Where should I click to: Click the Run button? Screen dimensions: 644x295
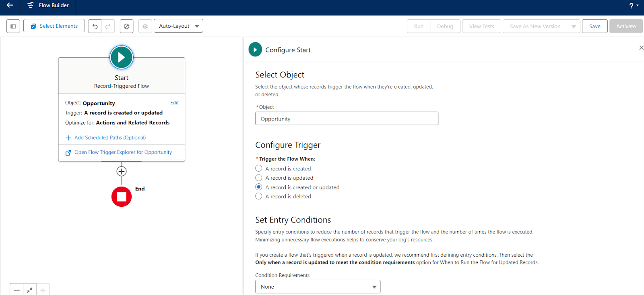(x=419, y=26)
